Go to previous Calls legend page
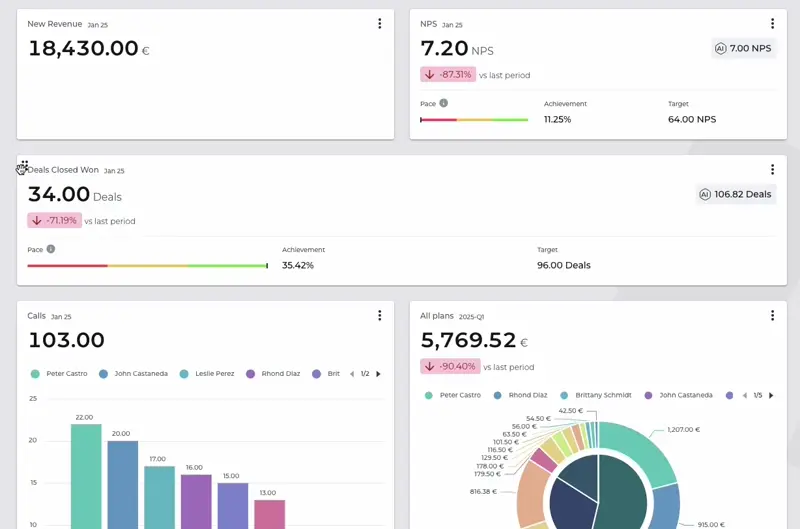This screenshot has height=529, width=800. (352, 374)
